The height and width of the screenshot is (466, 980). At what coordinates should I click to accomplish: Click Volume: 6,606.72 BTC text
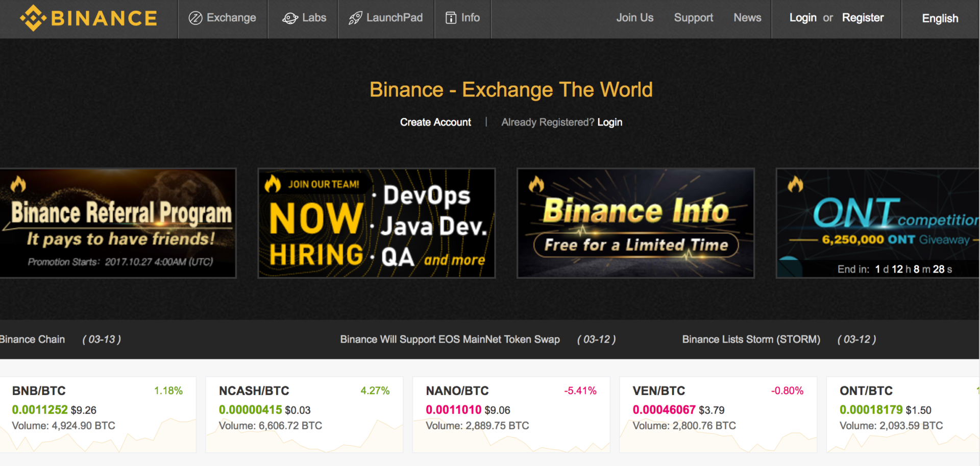[271, 426]
